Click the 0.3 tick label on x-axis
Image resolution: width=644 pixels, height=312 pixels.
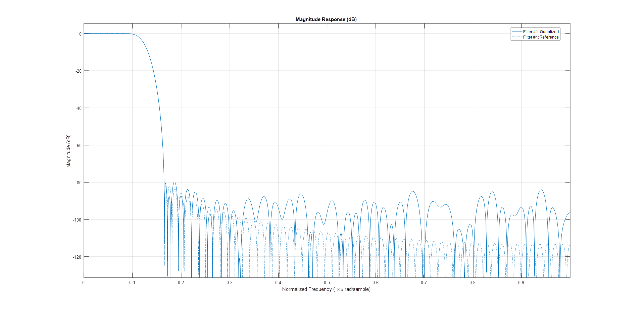pyautogui.click(x=230, y=283)
